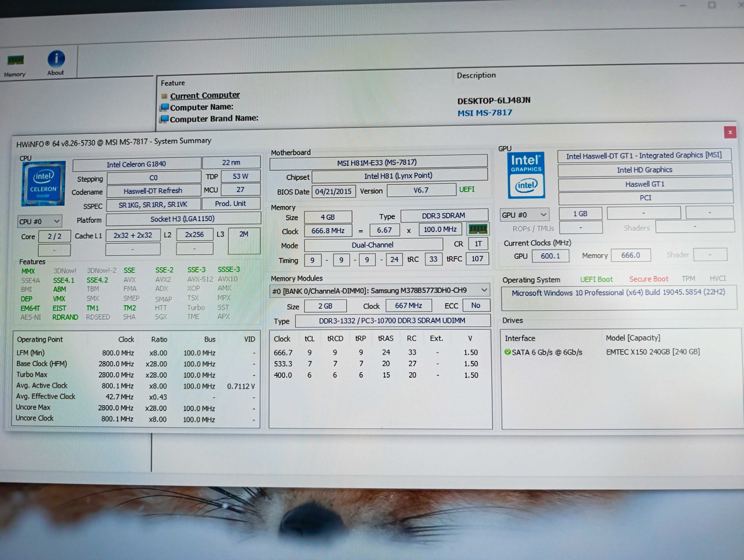Image resolution: width=744 pixels, height=560 pixels.
Task: Click the Socket H3 (LGA1150) platform field
Action: coord(183,219)
